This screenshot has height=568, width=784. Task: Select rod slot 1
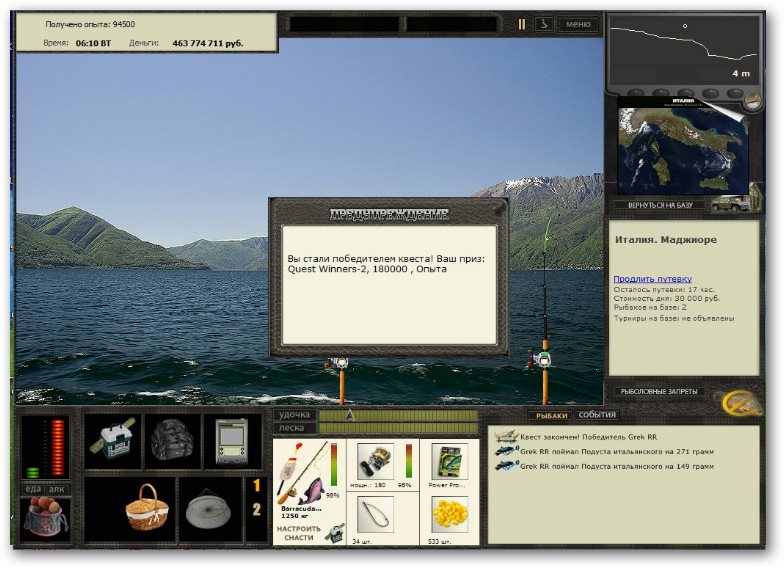pos(257,486)
